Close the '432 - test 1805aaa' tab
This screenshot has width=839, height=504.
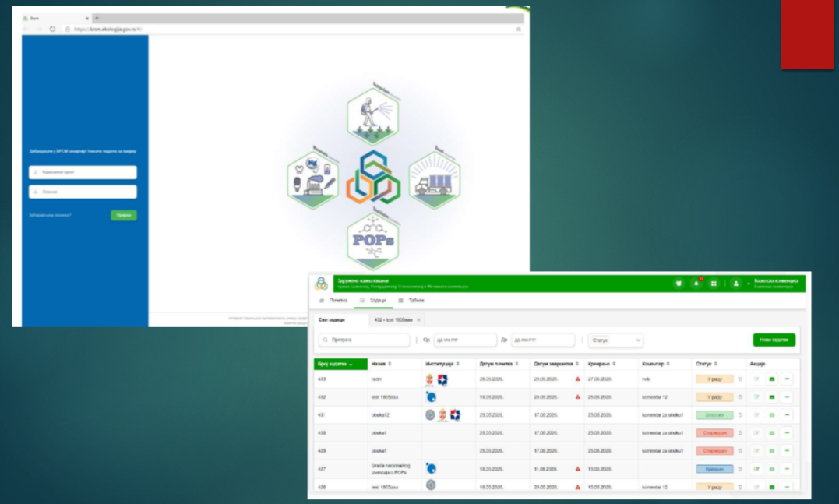(418, 320)
